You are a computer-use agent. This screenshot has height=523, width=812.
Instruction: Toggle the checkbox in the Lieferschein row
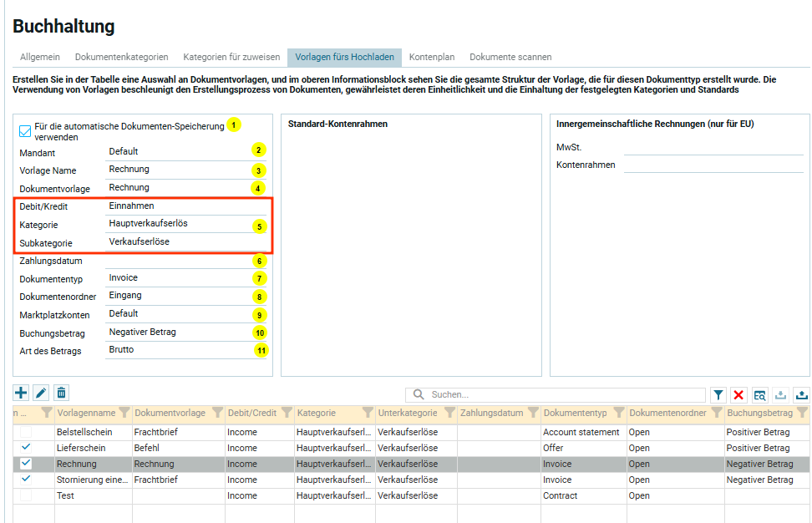[26, 448]
